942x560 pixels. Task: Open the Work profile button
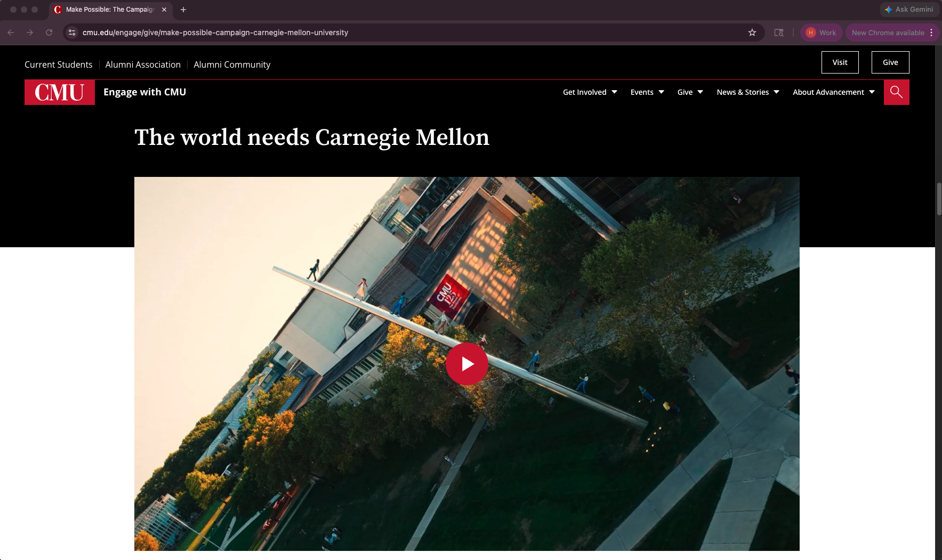(x=821, y=33)
